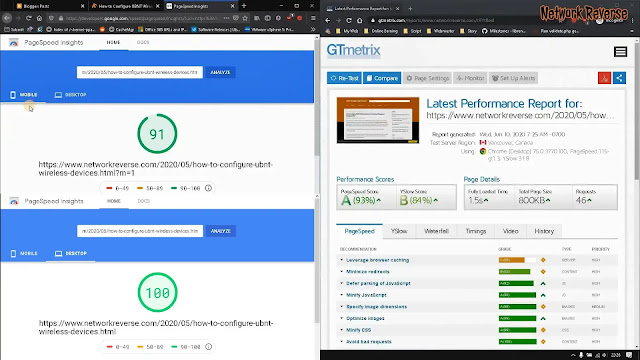The image size is (640, 360).
Task: Open Chrome three-dot menu
Action: tap(632, 20)
